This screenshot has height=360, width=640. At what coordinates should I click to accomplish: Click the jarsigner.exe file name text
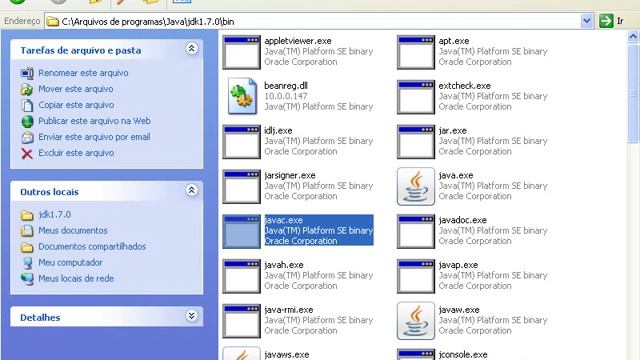pos(290,176)
